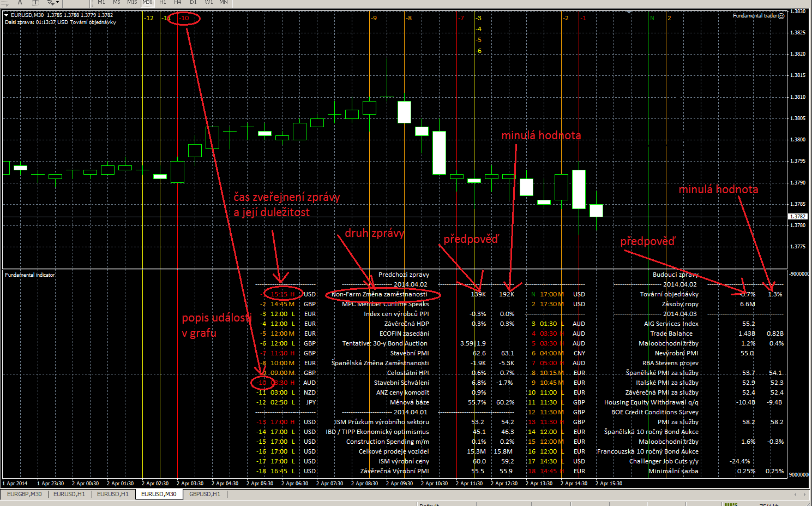Switch chart to M5 timeframe
Screen dimensions: 812x506
click(117, 3)
